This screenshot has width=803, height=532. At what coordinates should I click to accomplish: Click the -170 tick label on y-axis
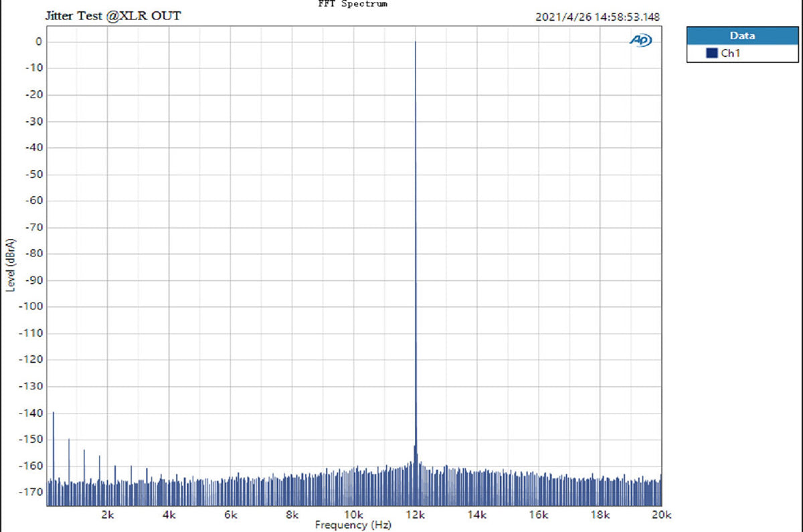(33, 492)
